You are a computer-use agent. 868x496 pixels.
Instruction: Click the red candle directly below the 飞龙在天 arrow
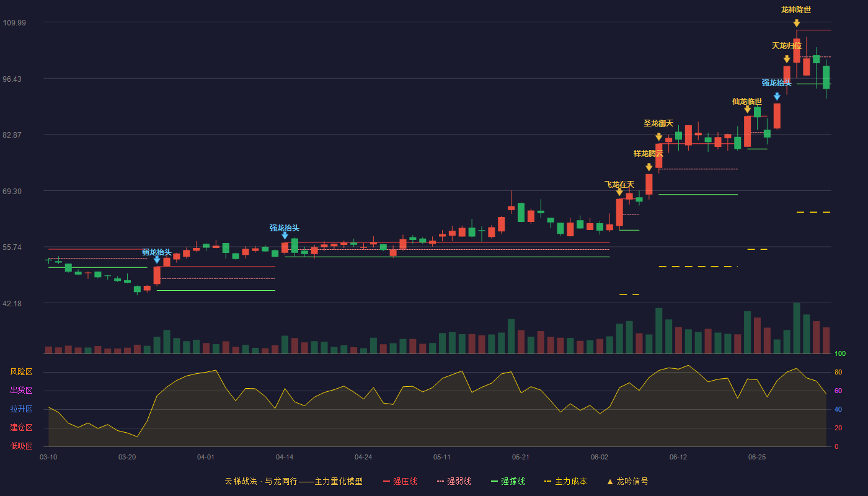[619, 212]
